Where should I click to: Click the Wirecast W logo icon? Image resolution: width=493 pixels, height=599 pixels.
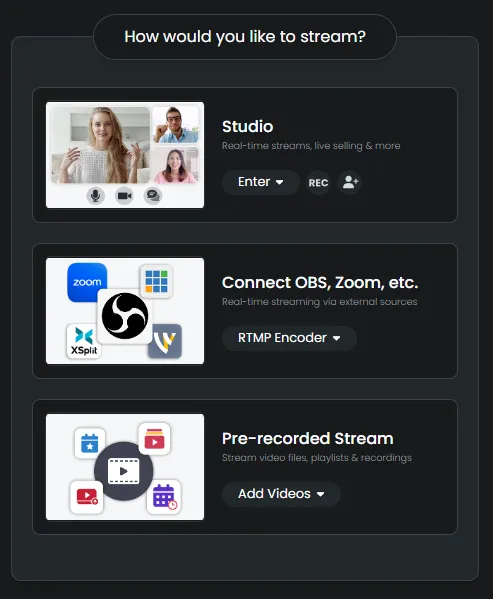(165, 341)
